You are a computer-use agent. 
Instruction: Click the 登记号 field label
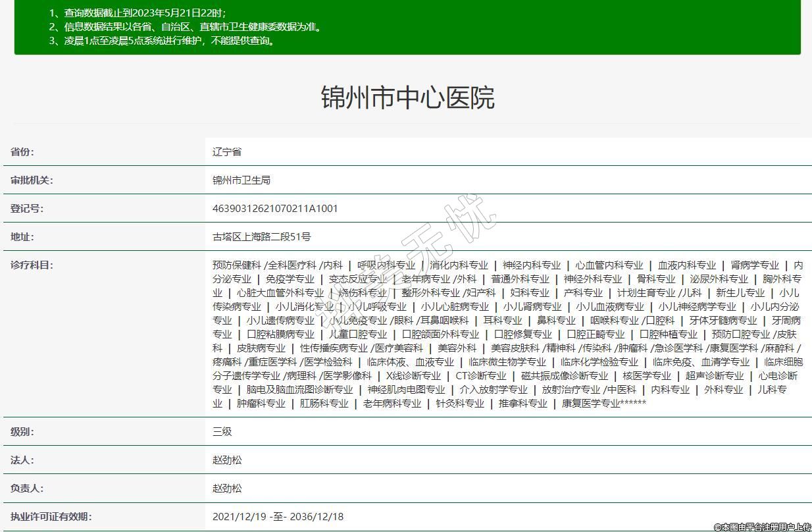point(26,209)
